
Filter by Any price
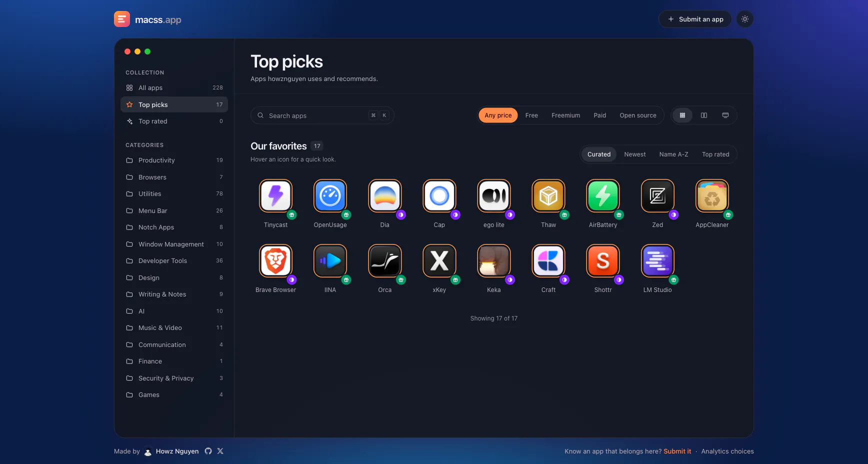(498, 115)
